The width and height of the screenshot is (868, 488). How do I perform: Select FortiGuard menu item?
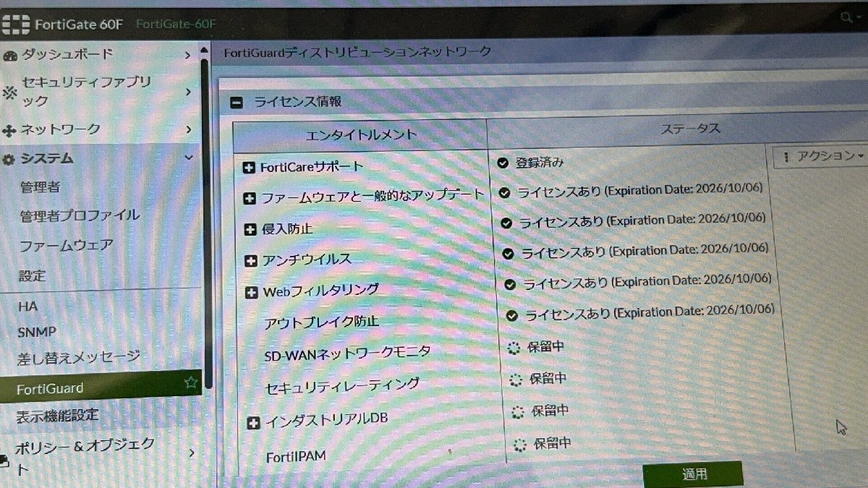pos(101,388)
